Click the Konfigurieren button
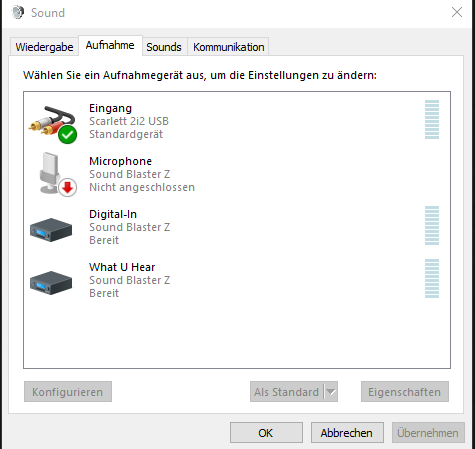 pos(68,392)
